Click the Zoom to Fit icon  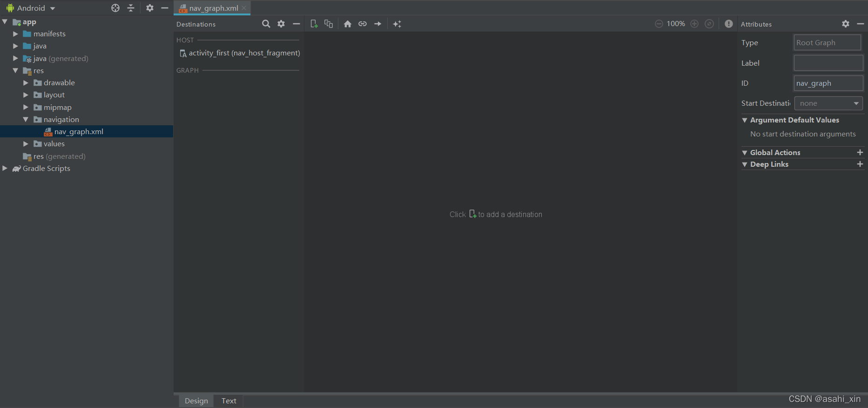pyautogui.click(x=709, y=24)
